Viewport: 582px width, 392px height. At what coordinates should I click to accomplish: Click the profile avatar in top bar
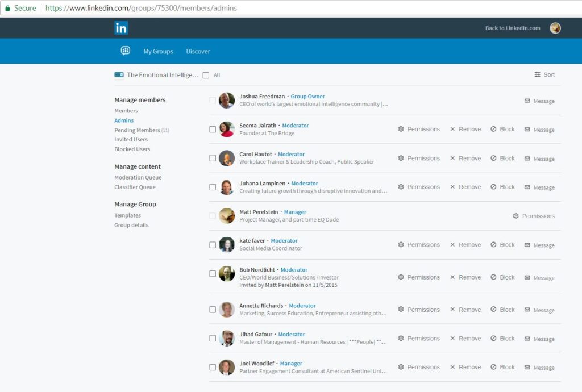555,28
